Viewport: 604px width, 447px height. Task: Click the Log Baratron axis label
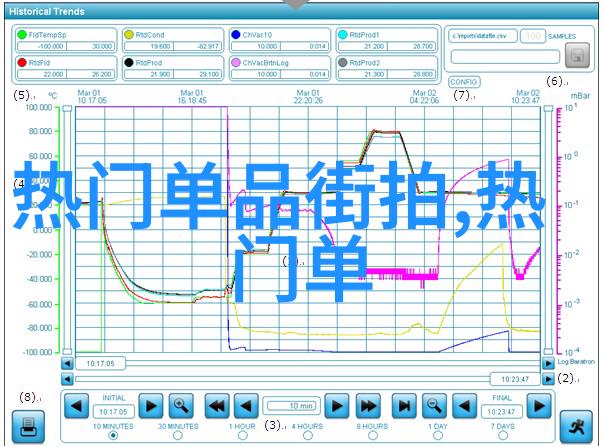tap(576, 361)
